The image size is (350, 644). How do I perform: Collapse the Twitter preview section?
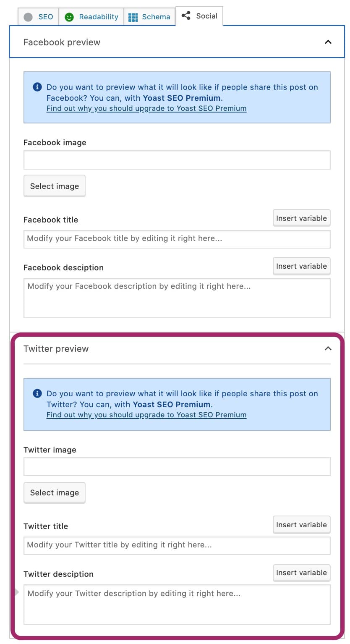(x=328, y=348)
